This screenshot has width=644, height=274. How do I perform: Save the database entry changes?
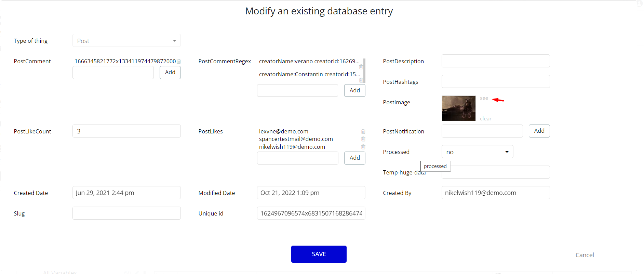coord(319,254)
